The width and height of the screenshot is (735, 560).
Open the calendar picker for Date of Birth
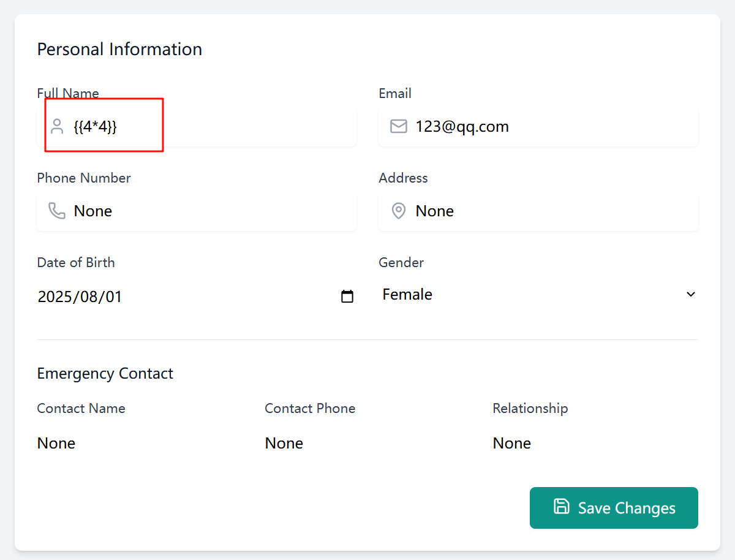click(x=347, y=297)
